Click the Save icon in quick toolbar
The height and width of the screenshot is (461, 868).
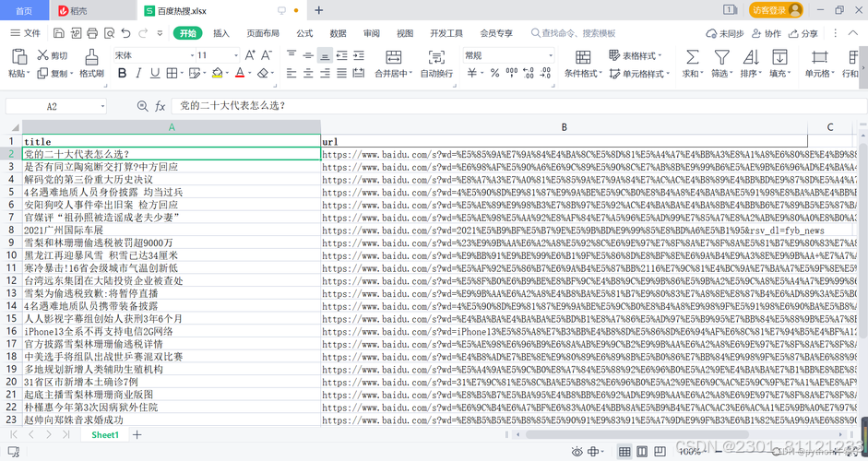pos(59,33)
